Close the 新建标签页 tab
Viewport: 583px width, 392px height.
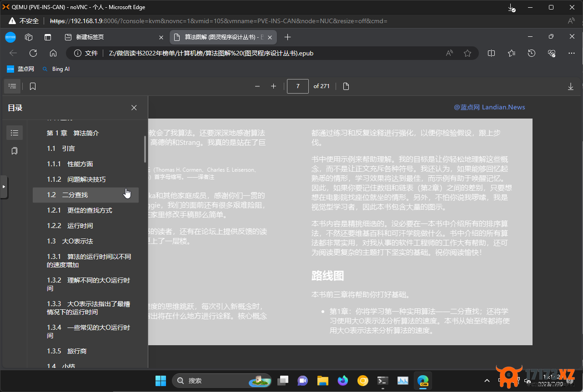[161, 37]
